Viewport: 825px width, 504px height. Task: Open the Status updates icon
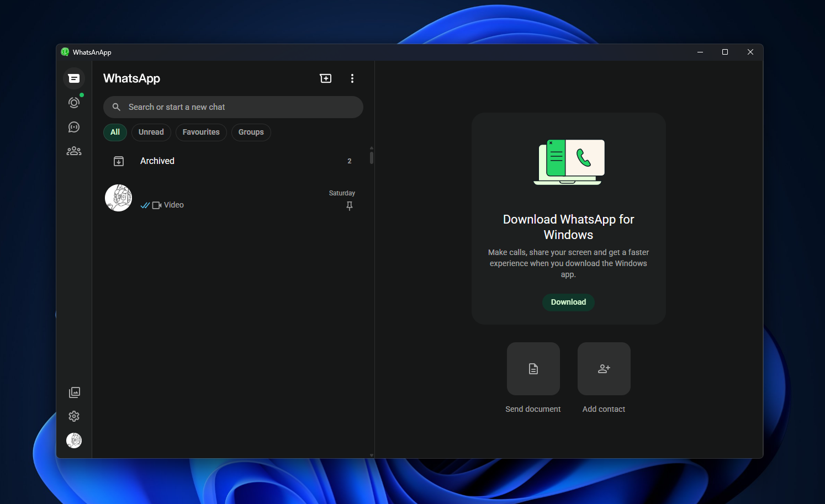click(x=74, y=103)
